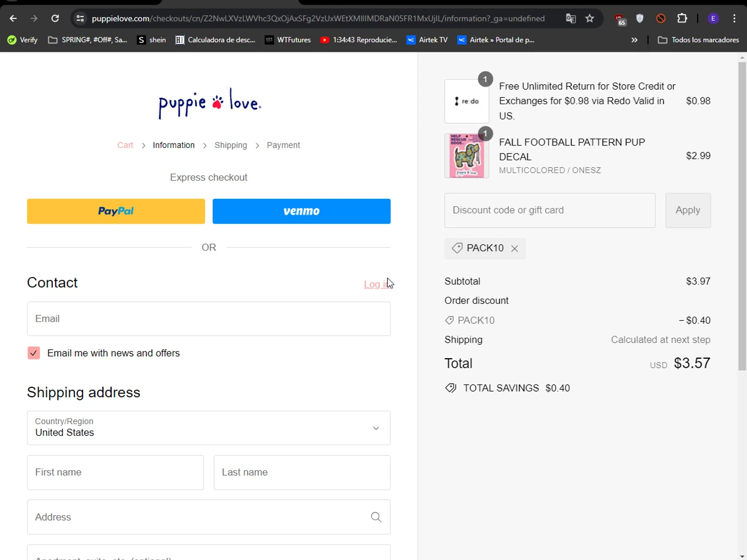This screenshot has height=560, width=747.
Task: Uncheck Email me with news and offers
Action: [34, 353]
